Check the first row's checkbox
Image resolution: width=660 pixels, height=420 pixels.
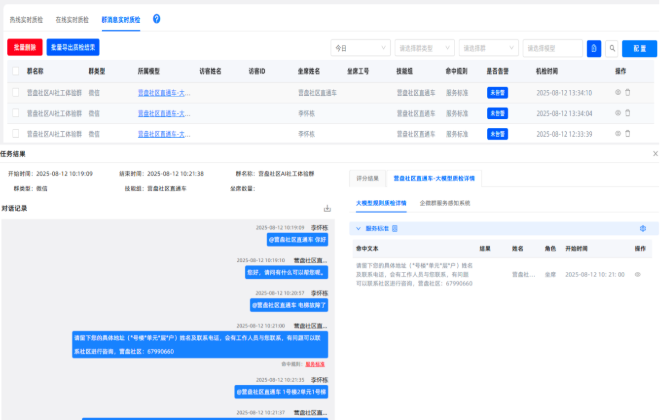coord(15,92)
